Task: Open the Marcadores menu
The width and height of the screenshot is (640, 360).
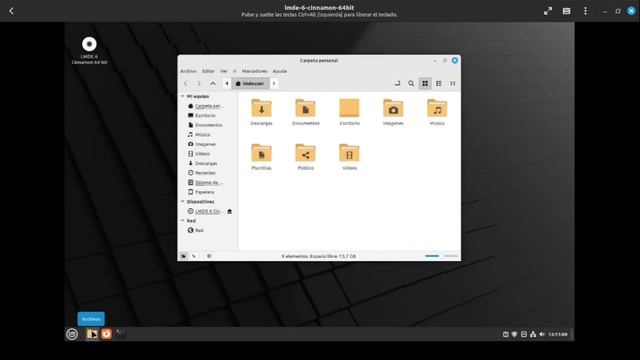Action: coord(254,71)
